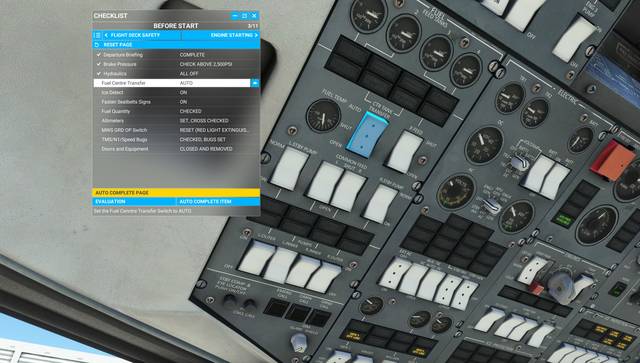Viewport: 640px width, 363px height.
Task: Select the Ice Detect checklist item
Action: tap(176, 92)
